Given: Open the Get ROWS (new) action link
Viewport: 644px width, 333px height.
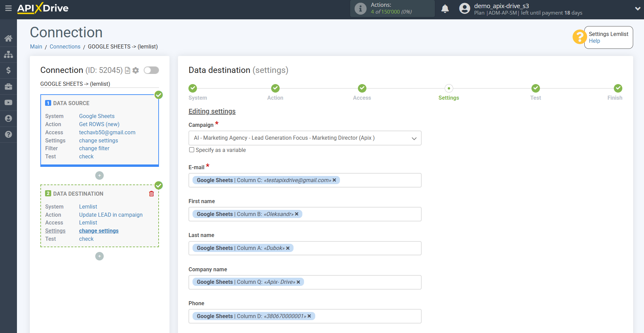Looking at the screenshot, I should click(x=99, y=124).
